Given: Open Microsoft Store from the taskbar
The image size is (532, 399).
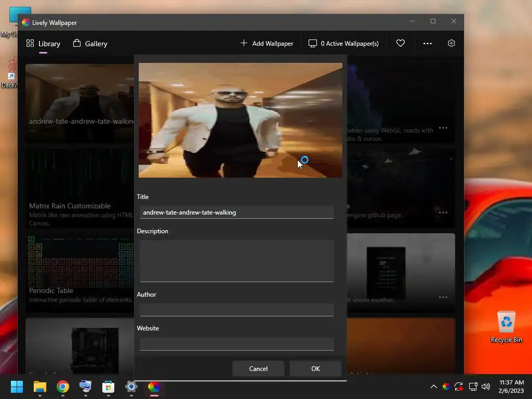Looking at the screenshot, I should coord(108,387).
